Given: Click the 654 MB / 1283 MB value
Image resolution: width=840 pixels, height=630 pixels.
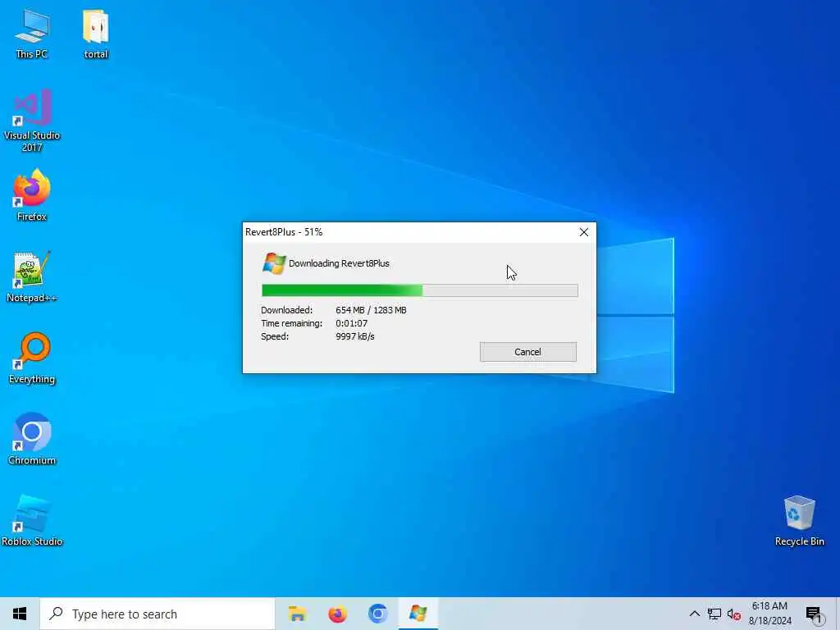Looking at the screenshot, I should pos(371,310).
